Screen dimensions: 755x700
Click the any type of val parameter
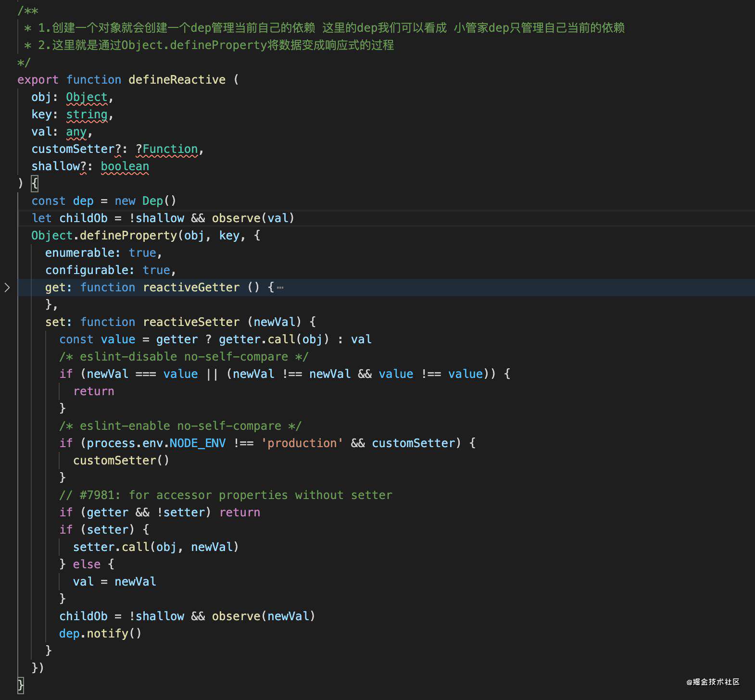[76, 132]
